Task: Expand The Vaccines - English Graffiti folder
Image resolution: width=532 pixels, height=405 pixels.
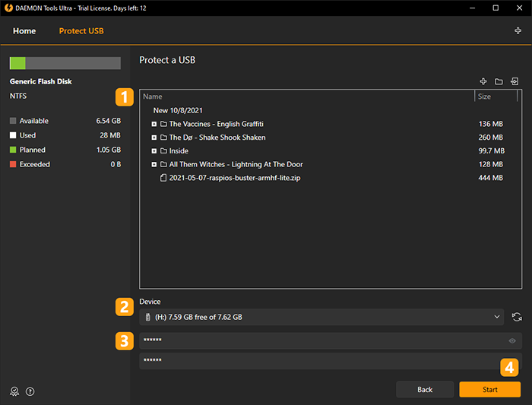Action: tap(154, 124)
